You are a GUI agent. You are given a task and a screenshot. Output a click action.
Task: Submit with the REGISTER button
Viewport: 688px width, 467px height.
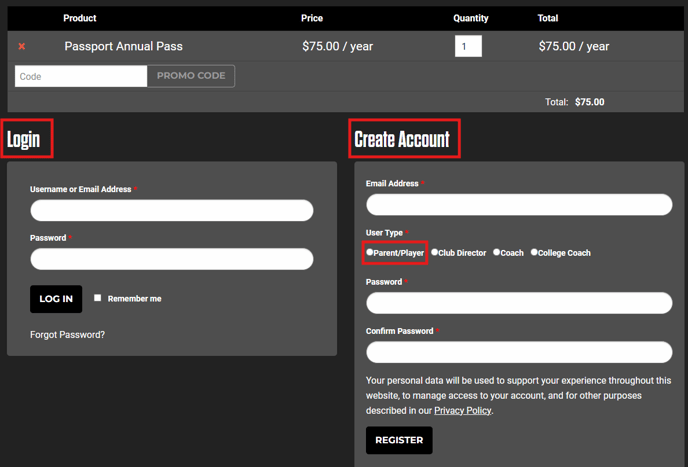[399, 440]
